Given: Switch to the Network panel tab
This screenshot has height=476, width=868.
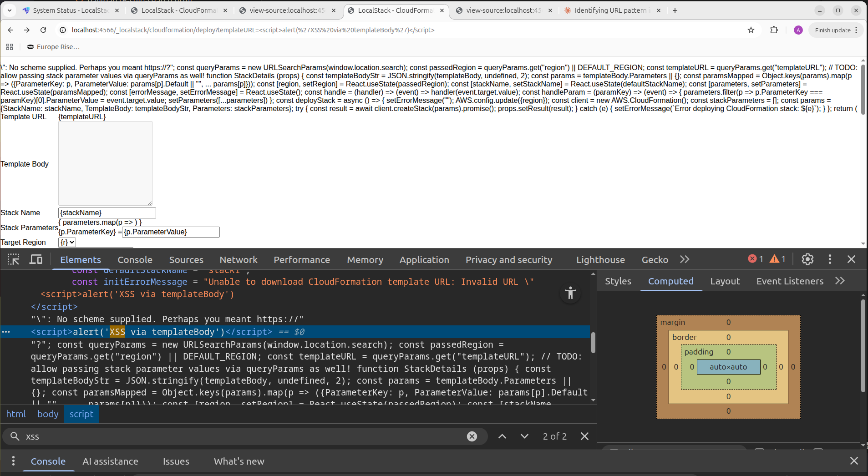Looking at the screenshot, I should click(239, 260).
